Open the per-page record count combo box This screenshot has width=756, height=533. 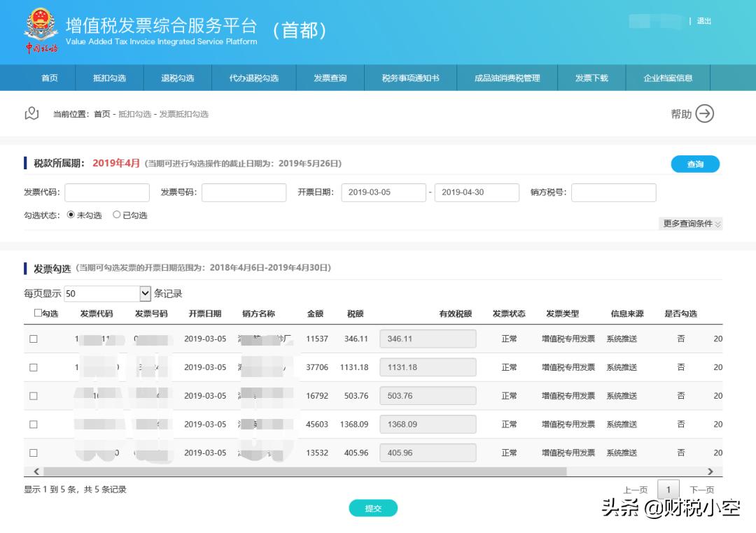pyautogui.click(x=105, y=293)
